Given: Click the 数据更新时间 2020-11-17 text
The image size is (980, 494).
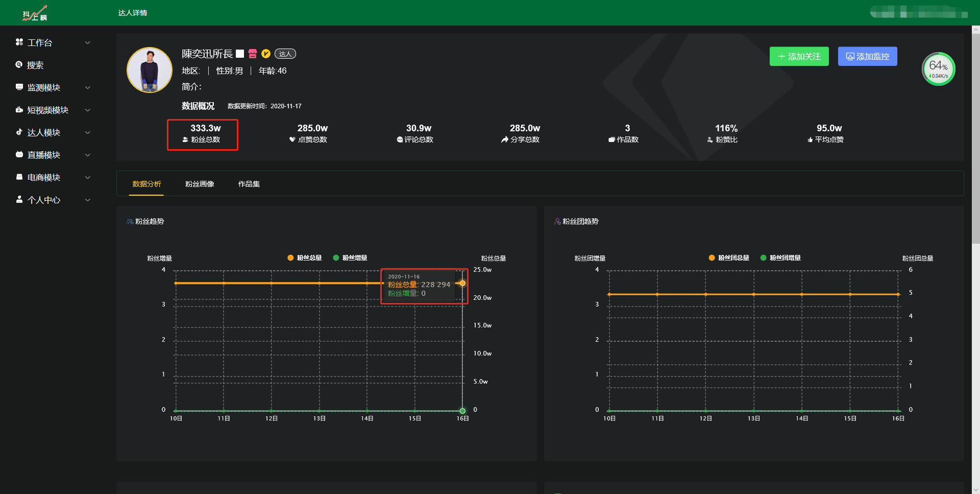Looking at the screenshot, I should click(x=264, y=106).
